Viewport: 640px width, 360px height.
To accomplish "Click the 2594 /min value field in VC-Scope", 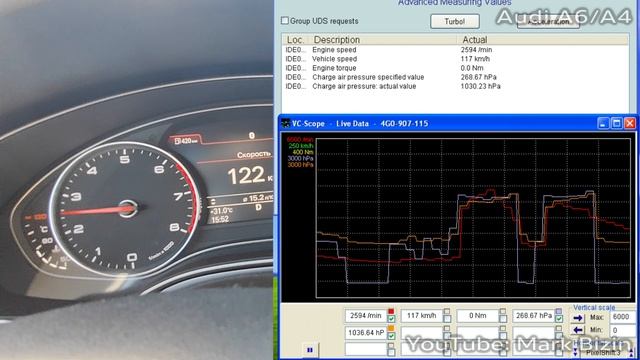I will pyautogui.click(x=366, y=316).
